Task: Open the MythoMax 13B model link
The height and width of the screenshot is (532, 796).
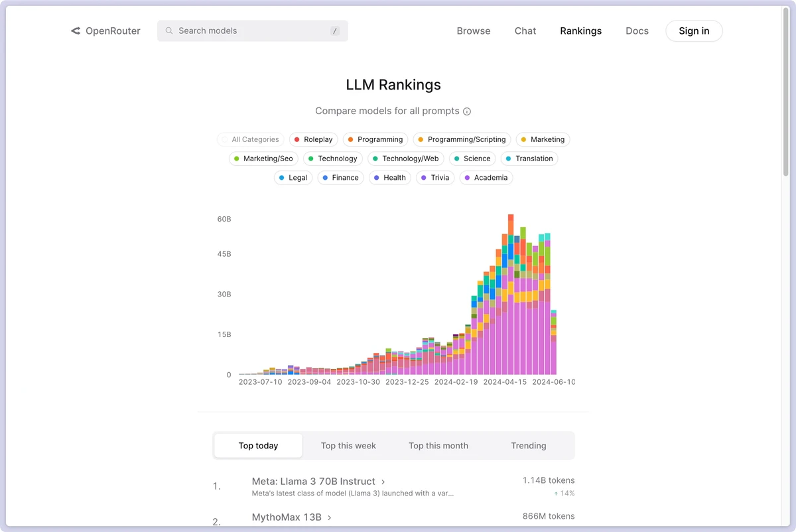Action: [x=287, y=517]
